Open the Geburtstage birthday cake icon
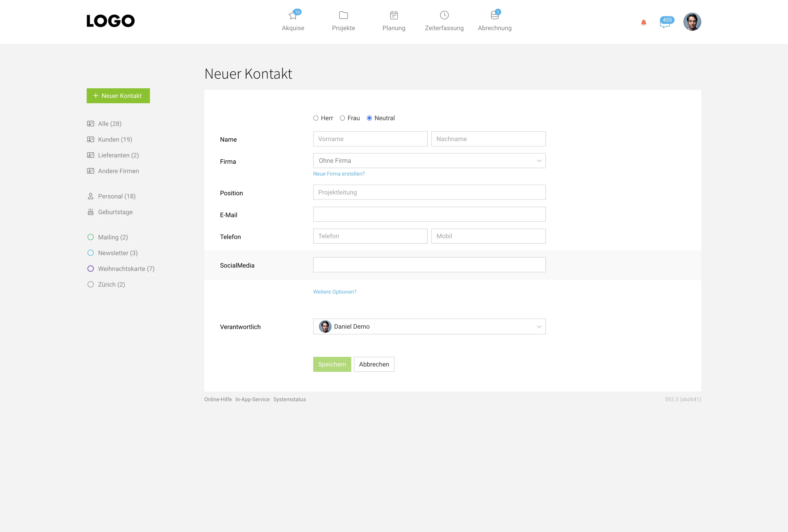The width and height of the screenshot is (788, 532). [91, 212]
